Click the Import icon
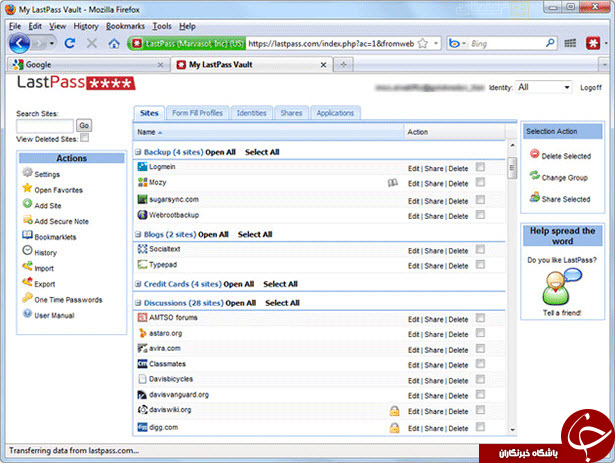This screenshot has width=615, height=463. 27,266
